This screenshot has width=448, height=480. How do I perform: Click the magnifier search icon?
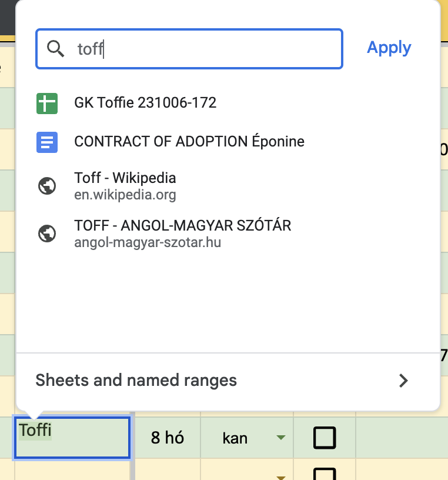[55, 49]
